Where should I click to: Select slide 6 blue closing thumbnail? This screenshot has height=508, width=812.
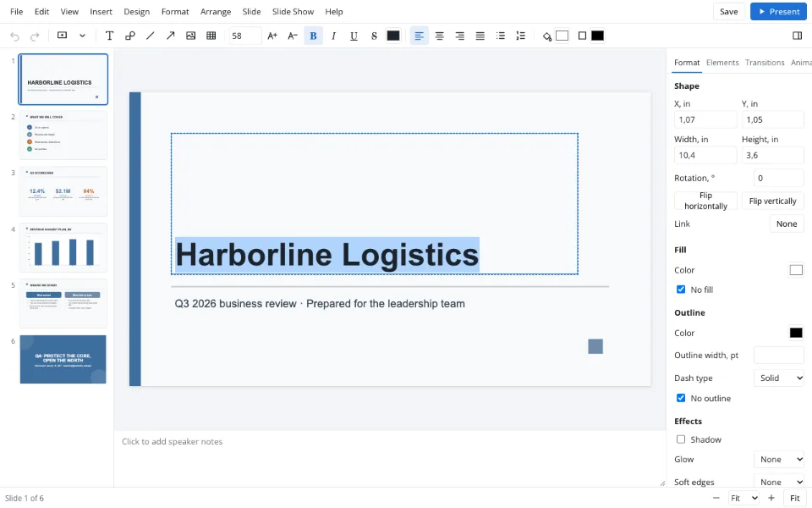point(63,359)
